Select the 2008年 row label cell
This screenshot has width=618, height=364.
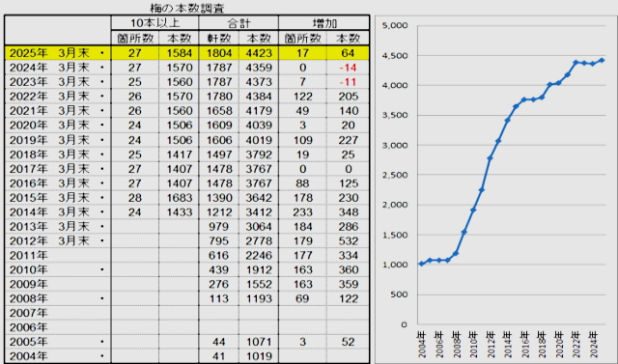pyautogui.click(x=58, y=298)
